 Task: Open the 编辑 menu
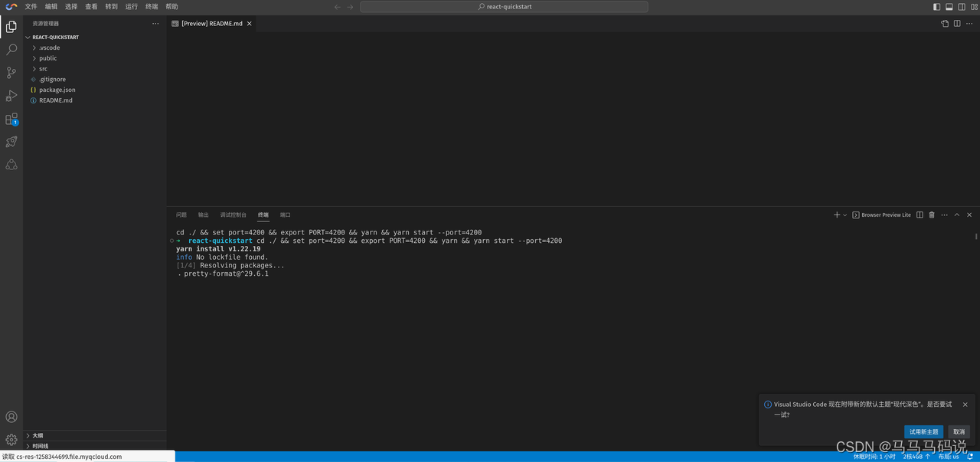[x=51, y=7]
